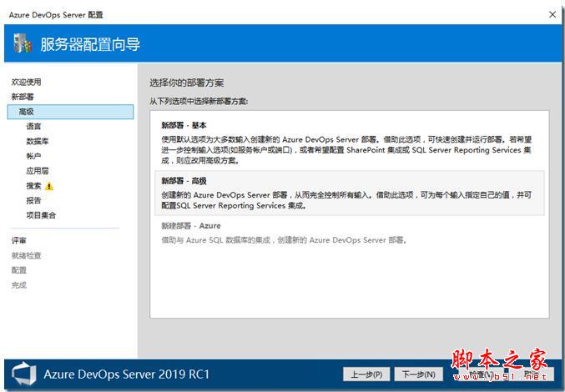Click the 完成 step

pyautogui.click(x=18, y=285)
